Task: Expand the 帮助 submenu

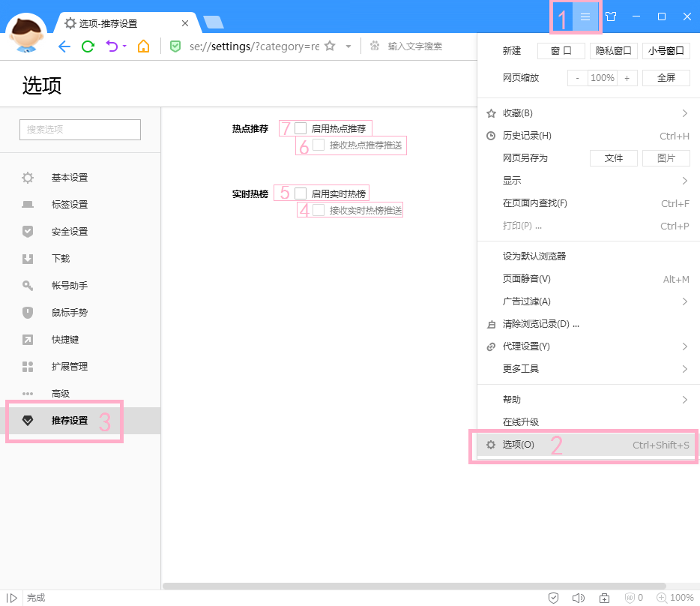Action: click(588, 400)
